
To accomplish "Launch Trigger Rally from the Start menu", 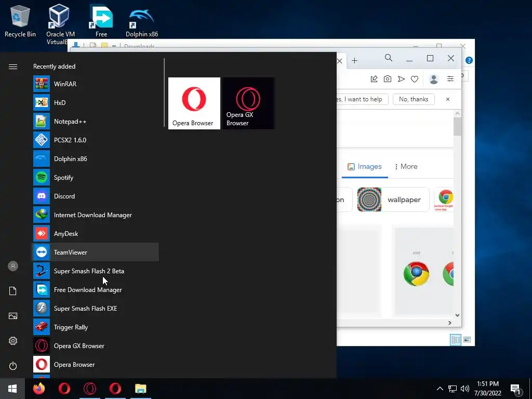I will 96,327.
